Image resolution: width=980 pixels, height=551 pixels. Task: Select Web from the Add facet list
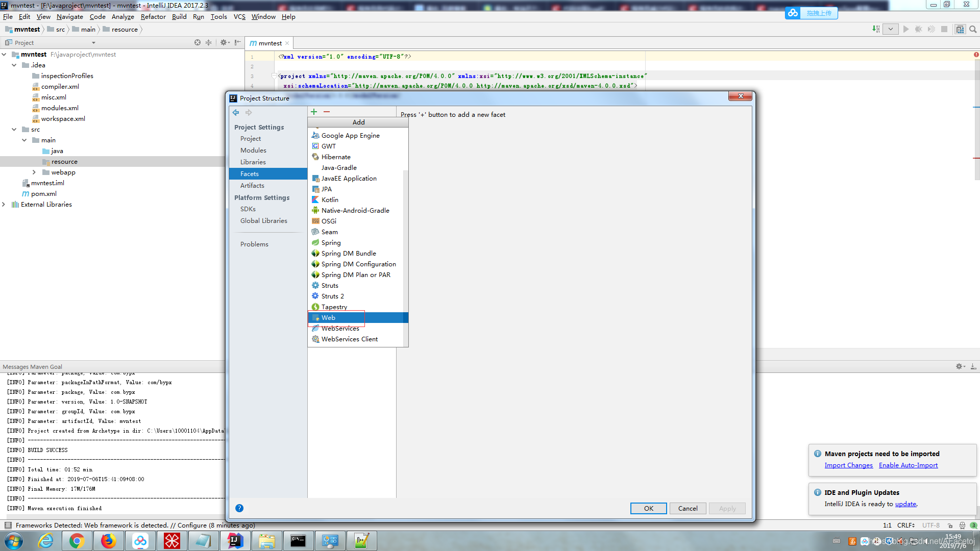(328, 317)
